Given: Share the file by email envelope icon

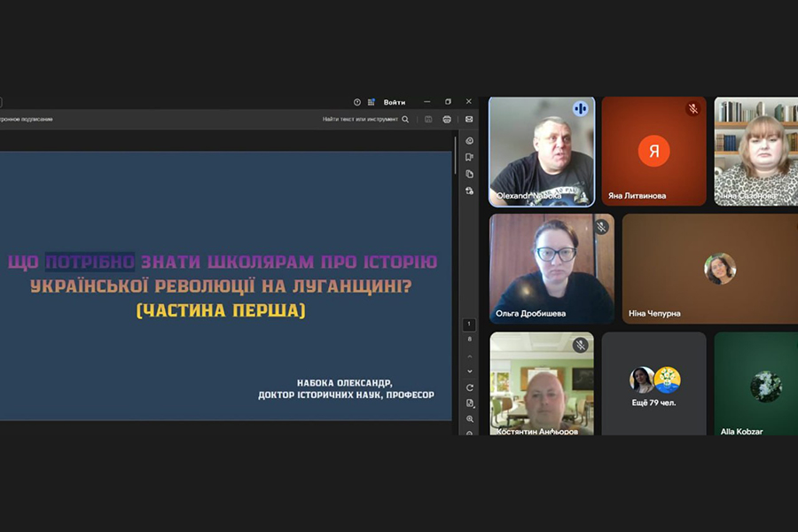Looking at the screenshot, I should click(x=469, y=119).
